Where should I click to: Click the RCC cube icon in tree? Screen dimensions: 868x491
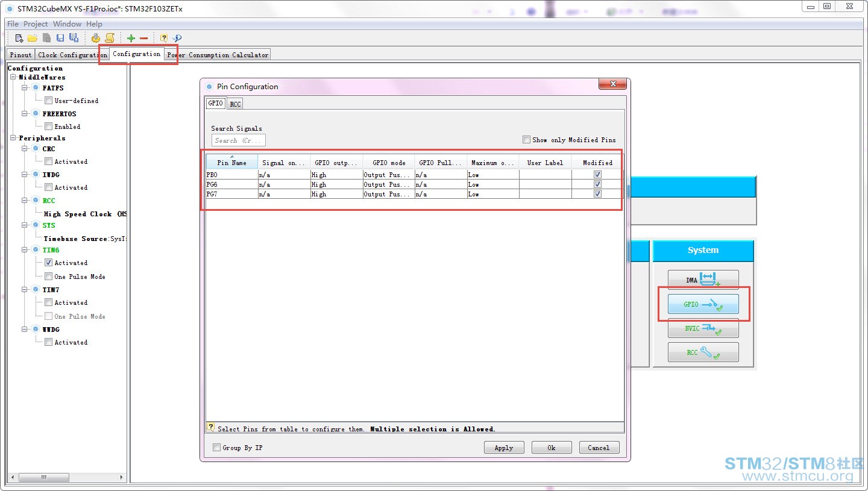pos(36,201)
